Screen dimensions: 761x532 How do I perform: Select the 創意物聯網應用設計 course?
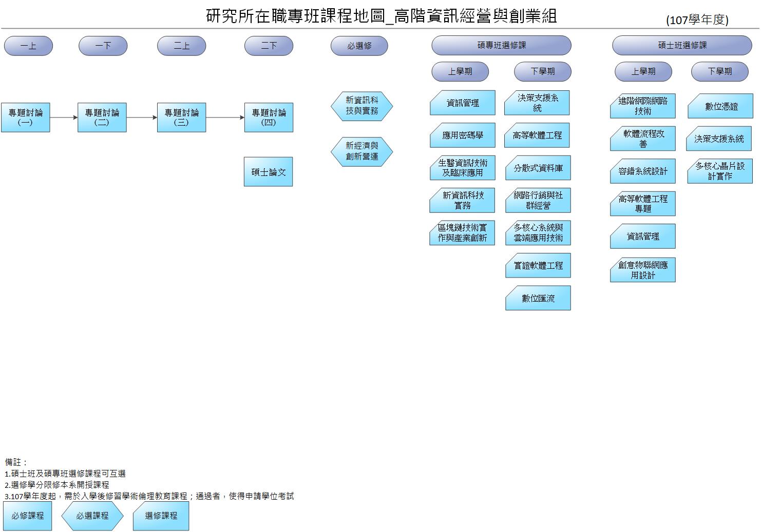[x=642, y=270]
